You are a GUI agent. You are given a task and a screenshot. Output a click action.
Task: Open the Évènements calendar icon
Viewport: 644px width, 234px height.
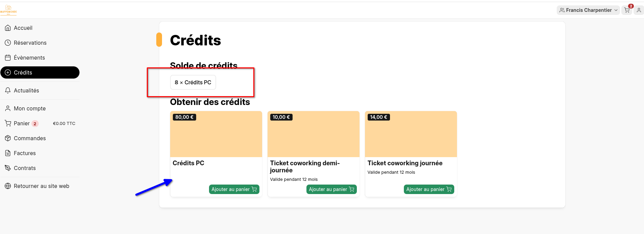coord(8,58)
